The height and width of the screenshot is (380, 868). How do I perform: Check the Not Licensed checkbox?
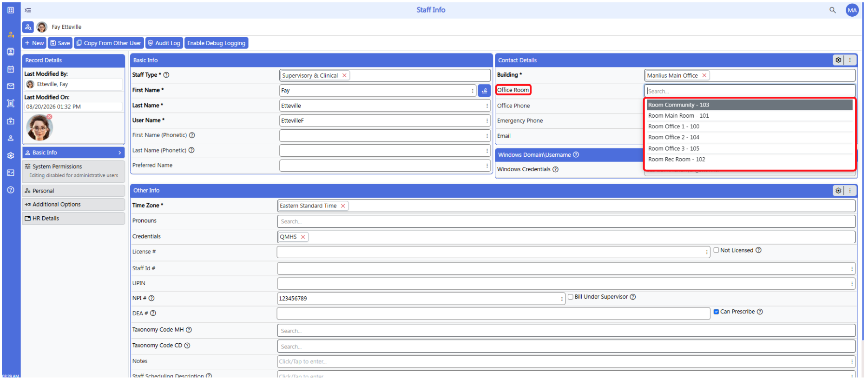coord(716,250)
